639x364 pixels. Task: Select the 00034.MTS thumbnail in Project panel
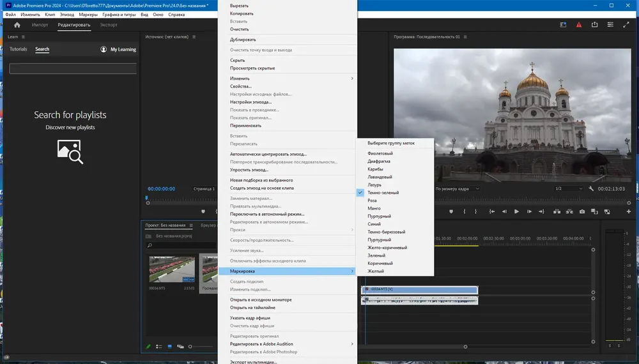click(x=172, y=269)
